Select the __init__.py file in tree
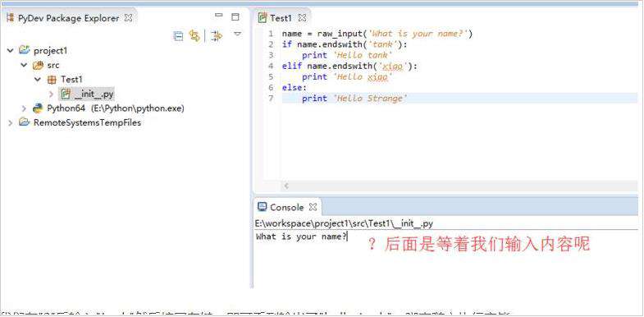 coord(87,94)
